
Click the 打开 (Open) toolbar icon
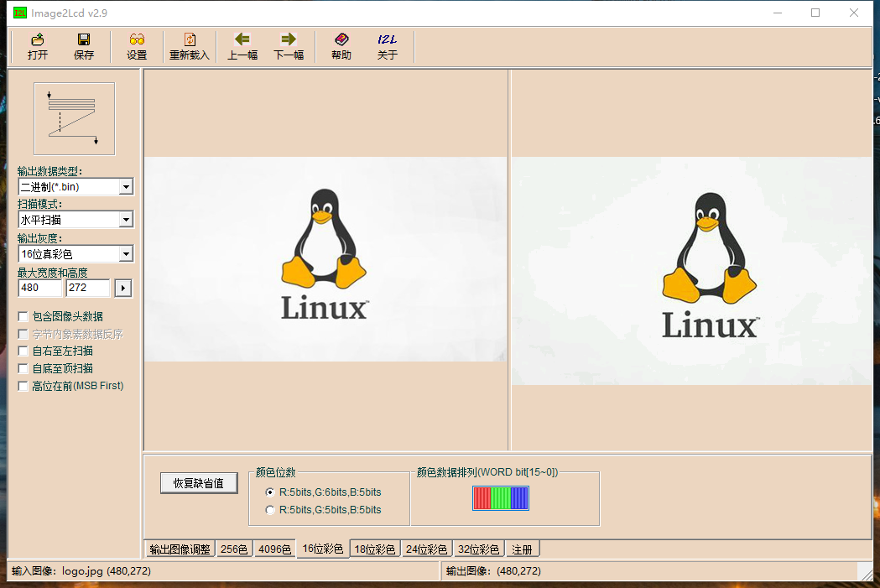tap(36, 46)
